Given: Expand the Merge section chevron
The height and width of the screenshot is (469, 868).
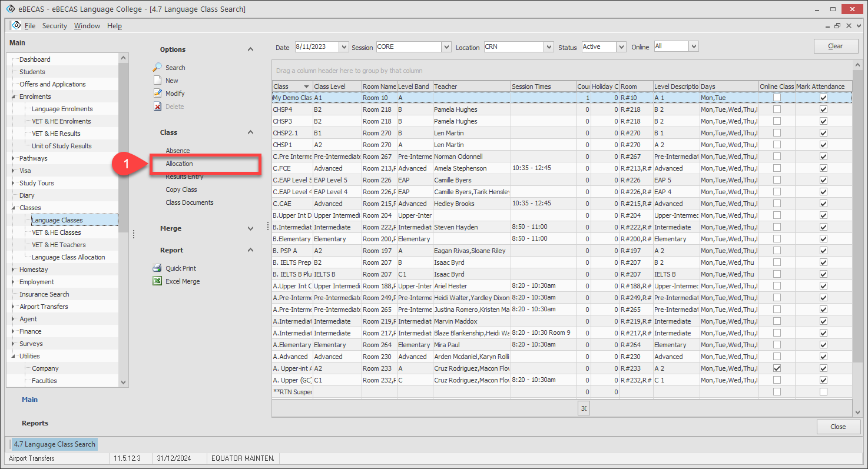Looking at the screenshot, I should tap(250, 228).
